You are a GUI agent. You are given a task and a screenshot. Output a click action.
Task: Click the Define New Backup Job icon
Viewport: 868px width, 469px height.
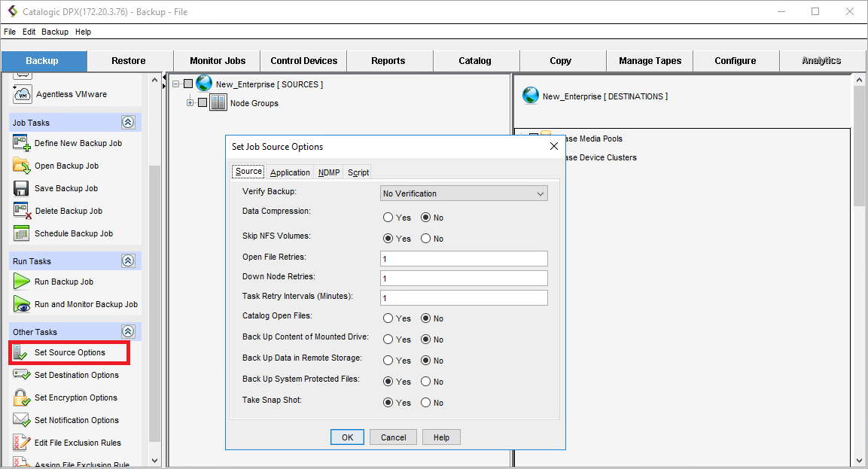[x=21, y=143]
